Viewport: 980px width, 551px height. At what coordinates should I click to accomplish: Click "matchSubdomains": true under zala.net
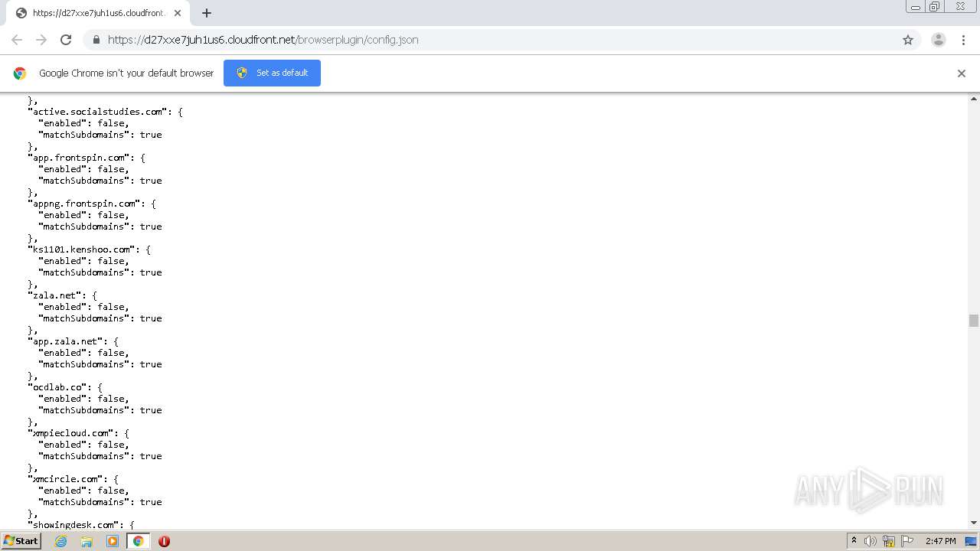100,318
